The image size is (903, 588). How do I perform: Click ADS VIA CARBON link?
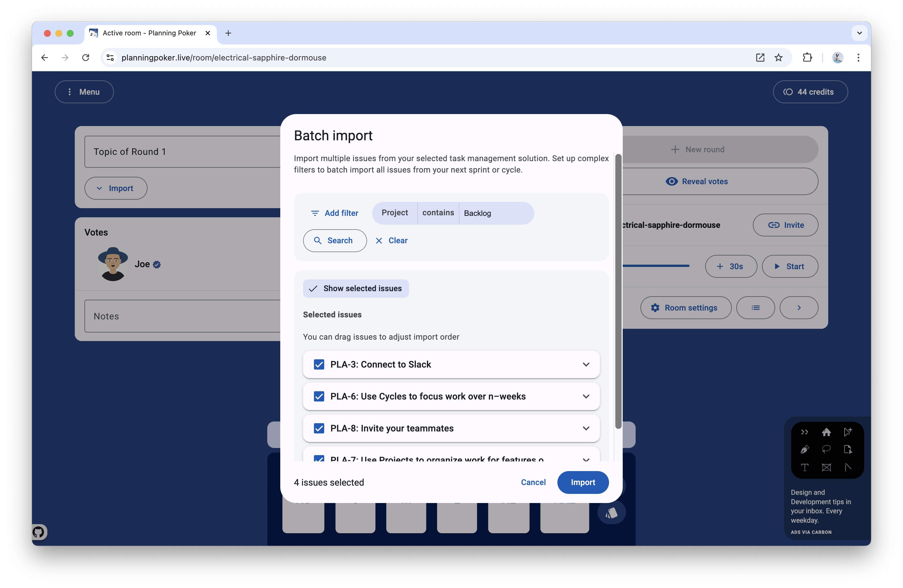click(x=811, y=532)
